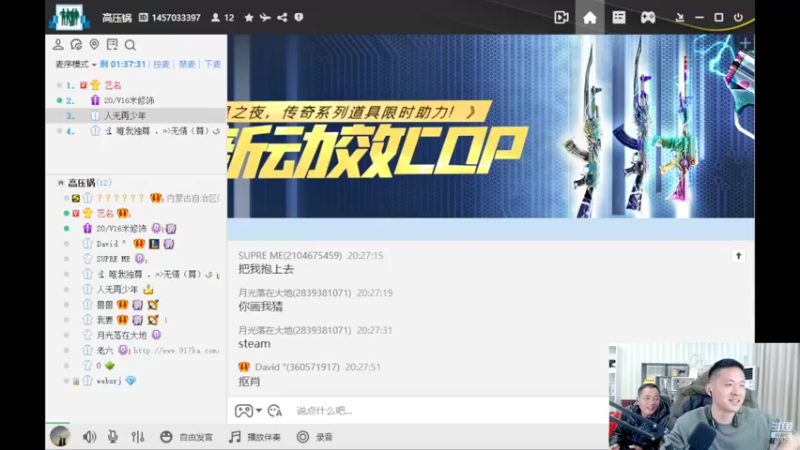Mute the speaker volume icon
800x450 pixels.
(x=89, y=437)
